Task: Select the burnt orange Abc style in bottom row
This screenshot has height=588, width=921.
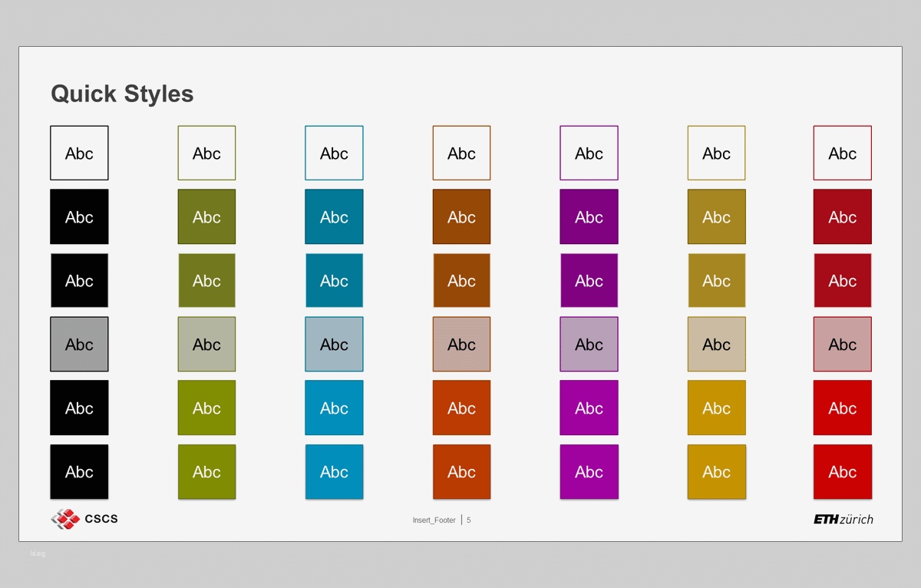Action: click(461, 472)
